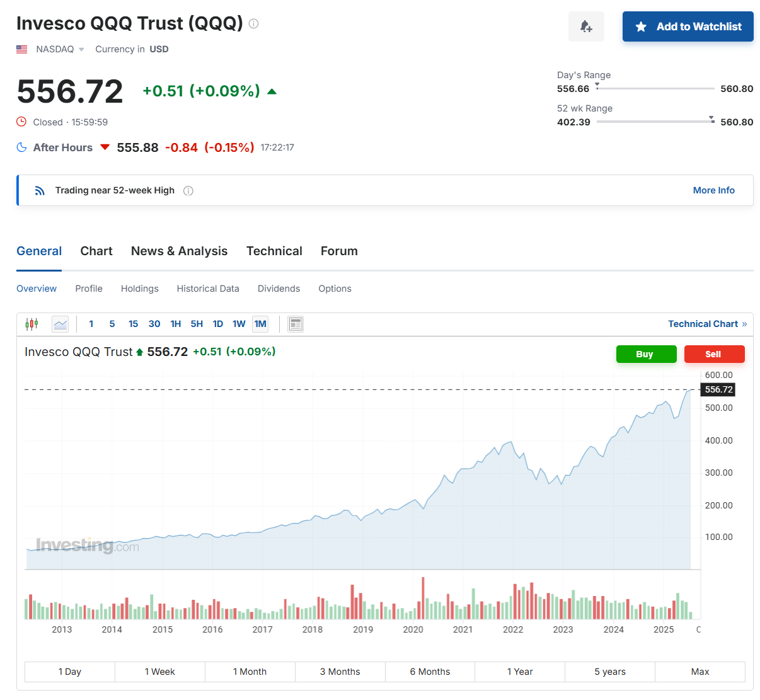Click the red Sell button
This screenshot has height=700, width=760.
(714, 354)
